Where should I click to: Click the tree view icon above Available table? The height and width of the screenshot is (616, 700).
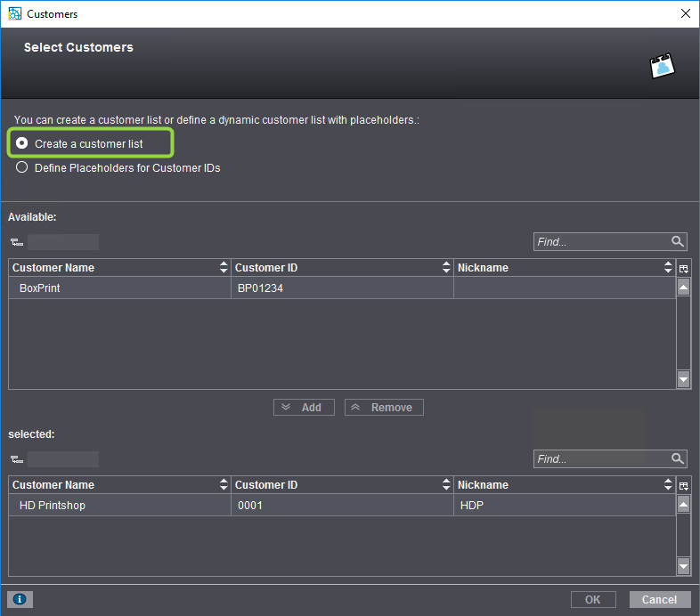(16, 242)
